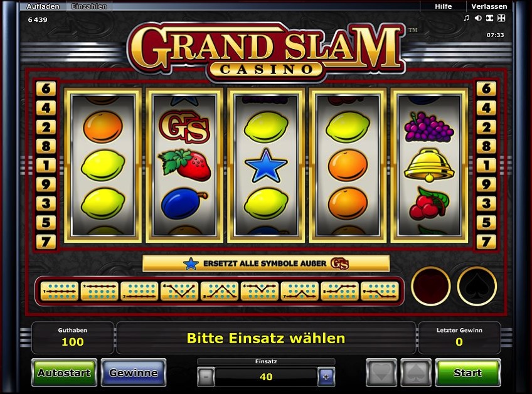Toggle the background music note icon

tap(467, 18)
